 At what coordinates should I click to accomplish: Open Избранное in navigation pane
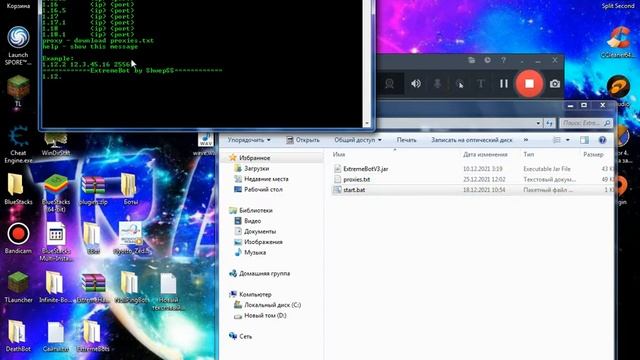click(x=254, y=158)
